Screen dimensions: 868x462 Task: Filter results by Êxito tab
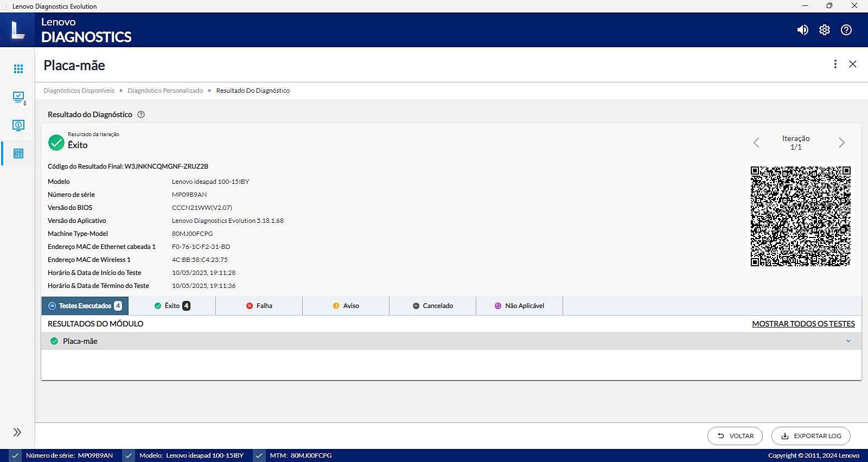click(172, 306)
